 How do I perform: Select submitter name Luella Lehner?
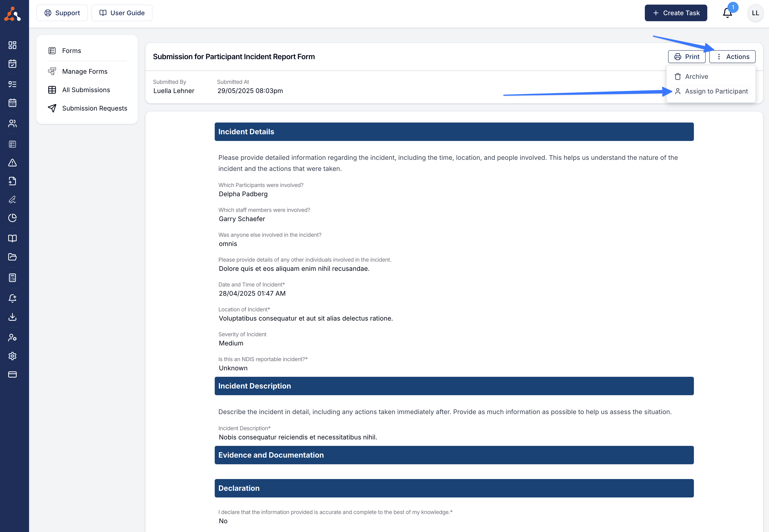(x=174, y=91)
